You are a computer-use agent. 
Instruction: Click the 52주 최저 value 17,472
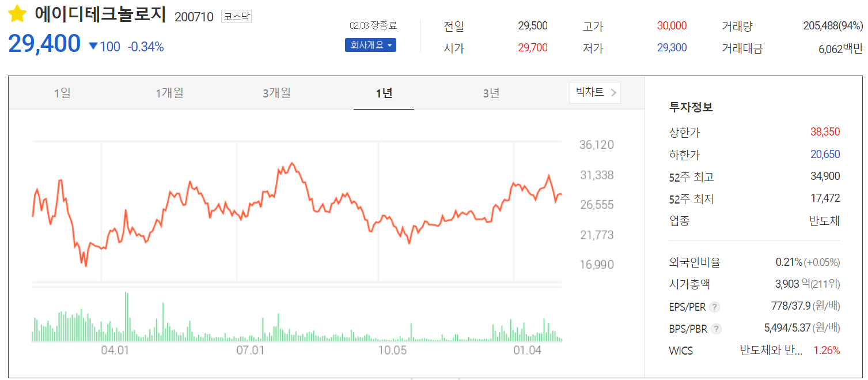[825, 199]
